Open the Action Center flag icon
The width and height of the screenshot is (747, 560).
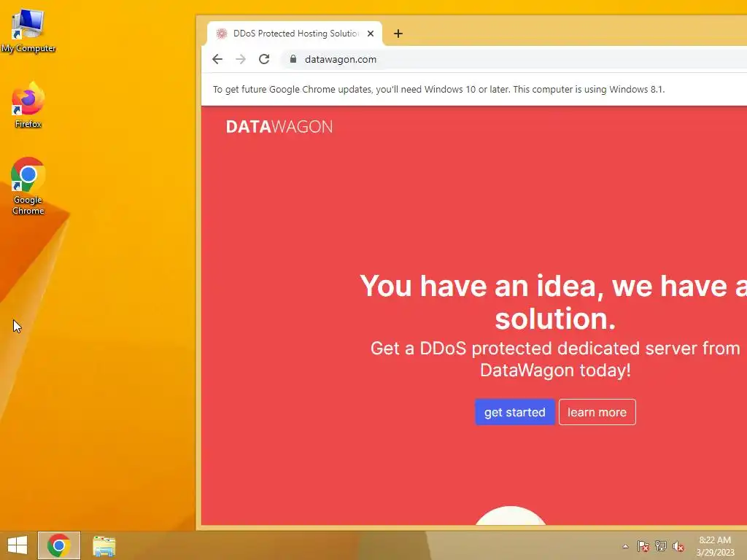pos(643,546)
